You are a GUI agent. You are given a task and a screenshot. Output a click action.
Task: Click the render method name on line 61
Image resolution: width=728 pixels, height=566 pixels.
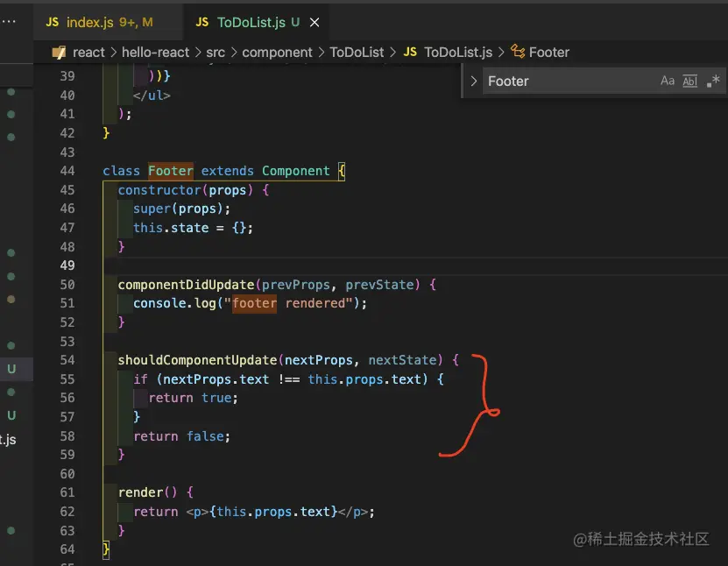pos(140,492)
